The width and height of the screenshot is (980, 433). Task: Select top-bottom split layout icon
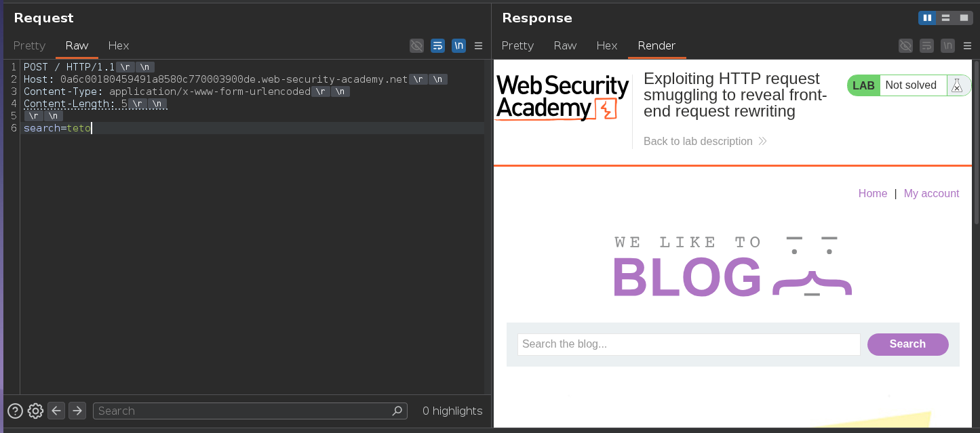[945, 18]
